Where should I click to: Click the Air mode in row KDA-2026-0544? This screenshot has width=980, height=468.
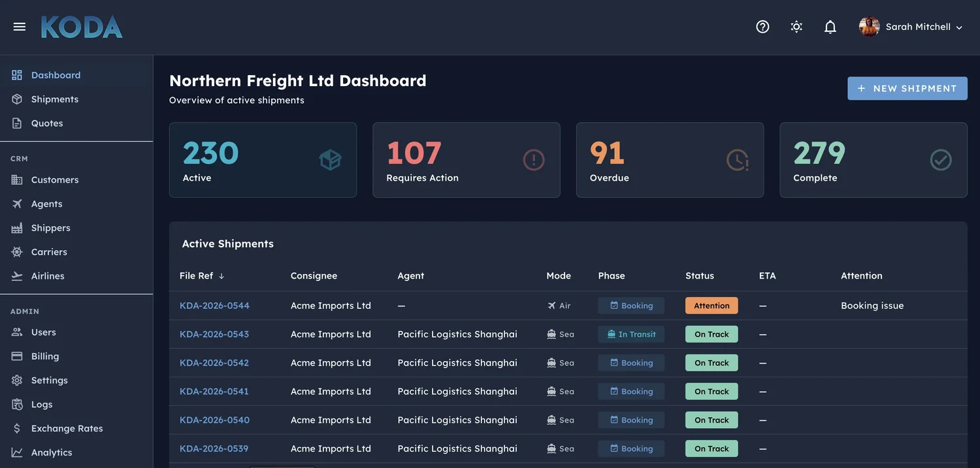(559, 305)
